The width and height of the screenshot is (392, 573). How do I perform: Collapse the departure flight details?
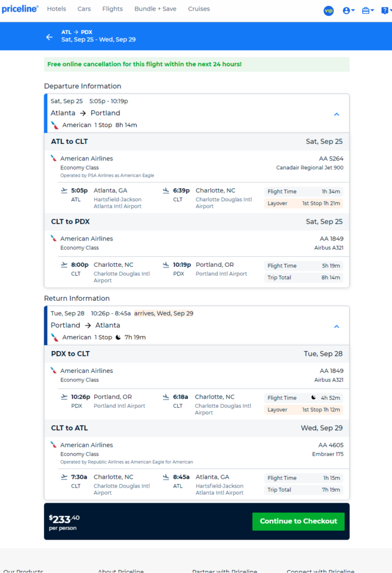pos(336,114)
